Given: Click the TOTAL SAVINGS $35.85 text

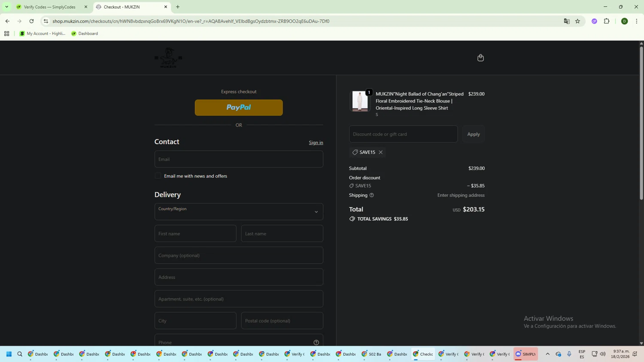Looking at the screenshot, I should click(x=383, y=219).
